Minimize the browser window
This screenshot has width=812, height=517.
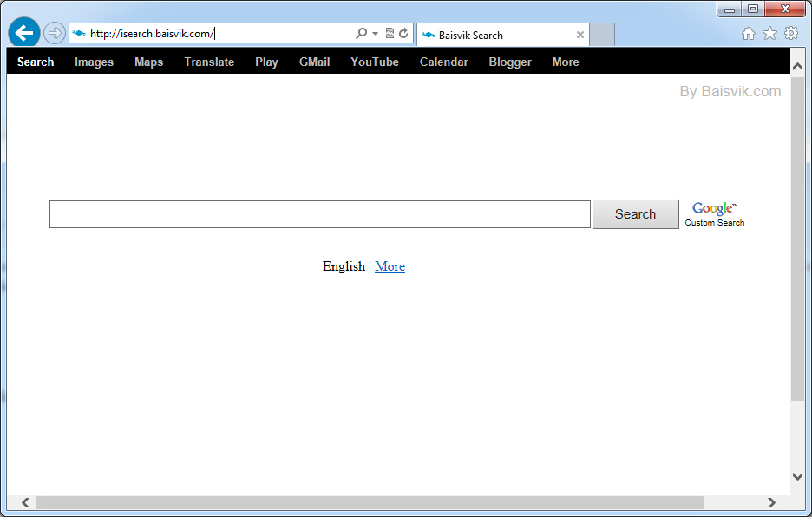tap(730, 9)
